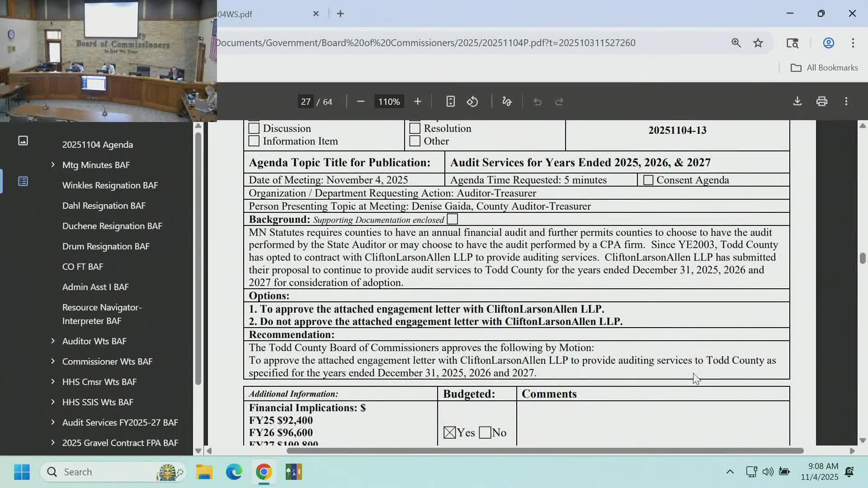Click the page number field
Image resolution: width=868 pixels, height=488 pixels.
(306, 101)
